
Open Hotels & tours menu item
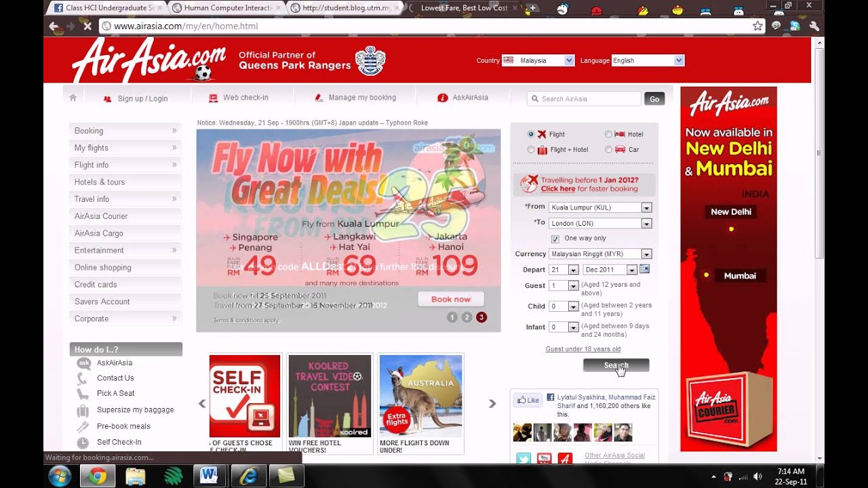(x=125, y=182)
